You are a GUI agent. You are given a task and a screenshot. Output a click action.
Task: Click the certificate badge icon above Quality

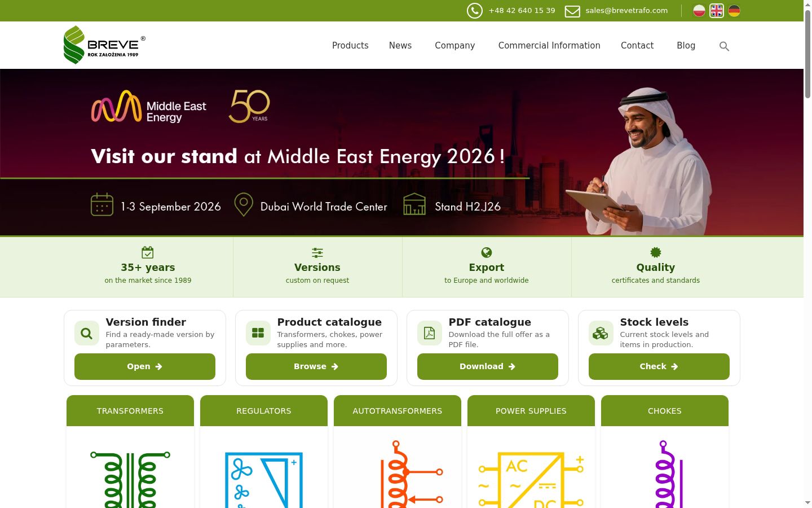point(656,252)
